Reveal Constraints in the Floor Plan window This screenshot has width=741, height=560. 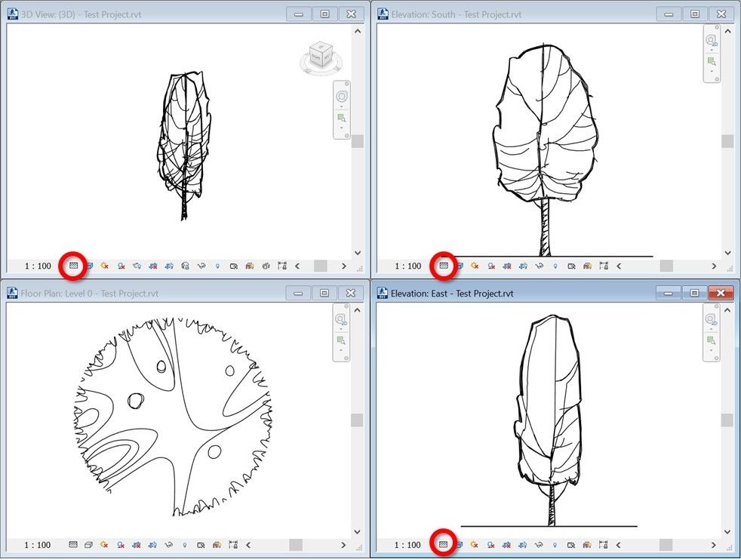click(x=233, y=544)
